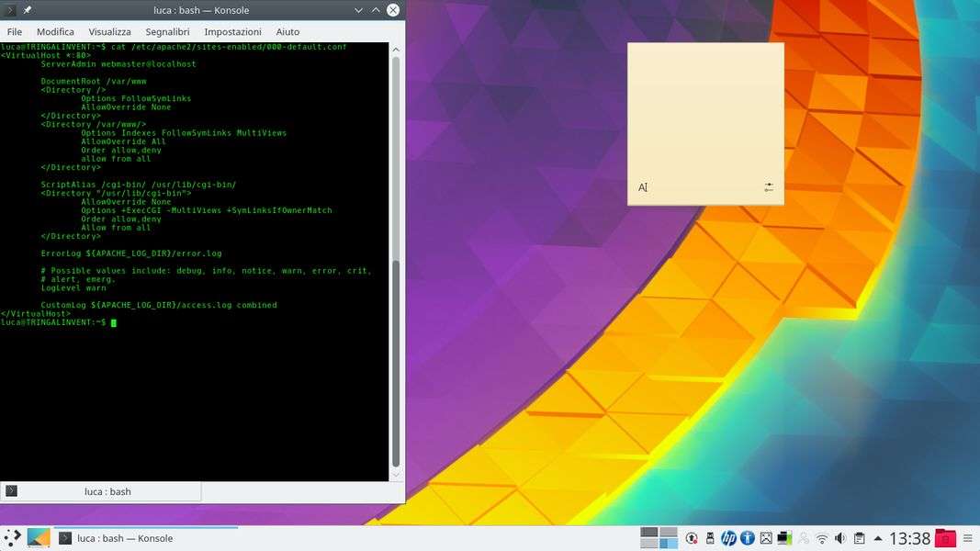
Task: Open the HP printer tray icon
Action: pyautogui.click(x=728, y=538)
